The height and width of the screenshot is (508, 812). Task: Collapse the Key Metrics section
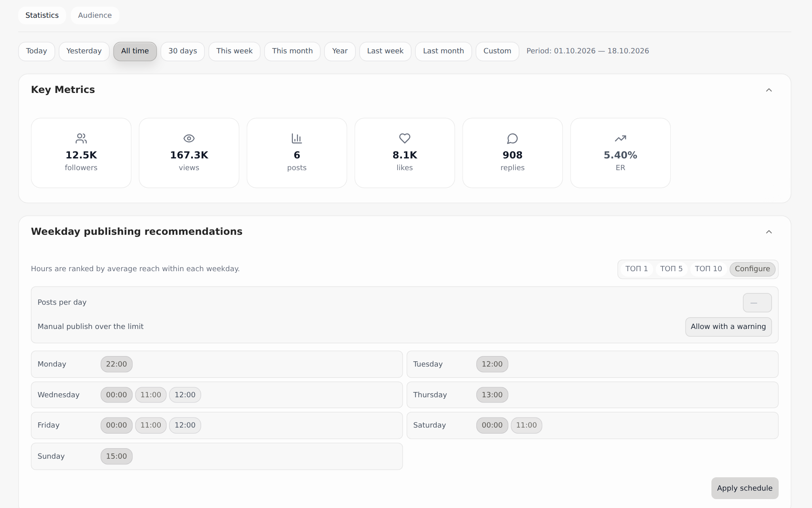(769, 90)
